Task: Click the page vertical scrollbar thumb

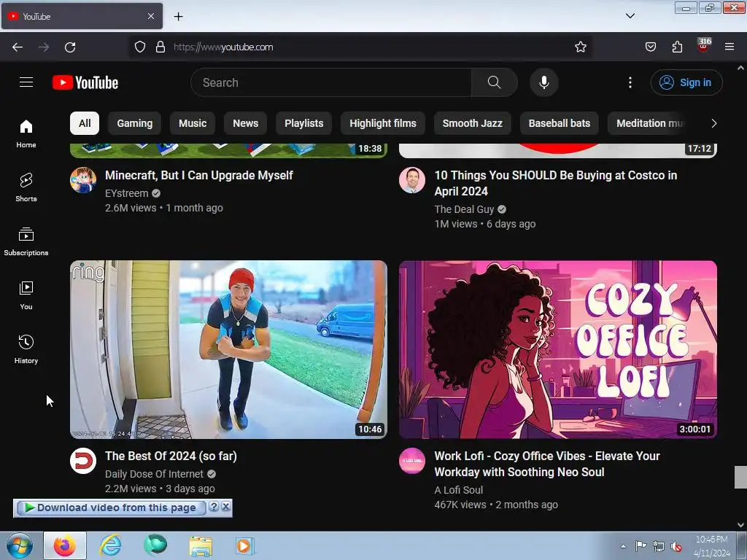Action: [x=741, y=477]
